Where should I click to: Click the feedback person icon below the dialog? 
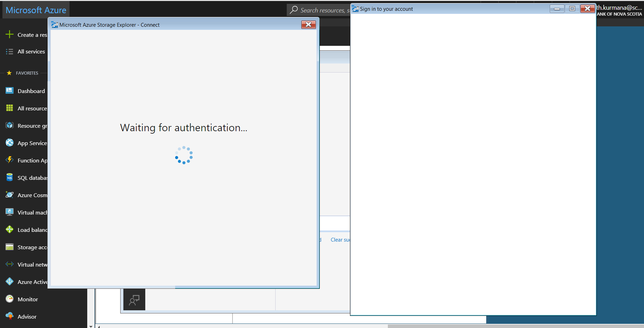click(x=134, y=300)
